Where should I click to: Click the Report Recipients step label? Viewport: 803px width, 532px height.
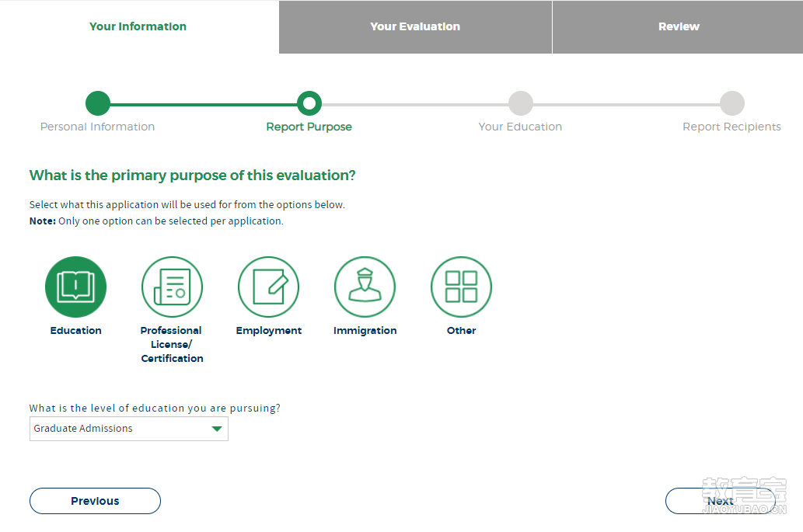(731, 127)
